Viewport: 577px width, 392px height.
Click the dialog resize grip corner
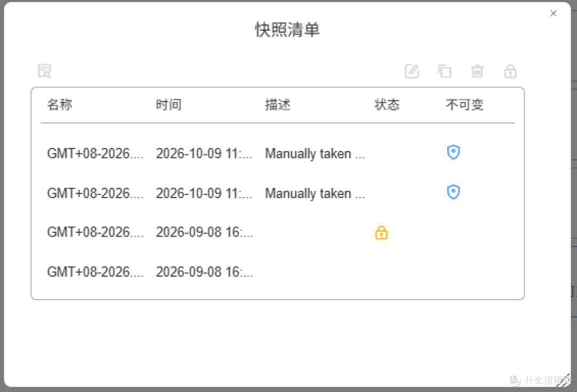coord(565,381)
